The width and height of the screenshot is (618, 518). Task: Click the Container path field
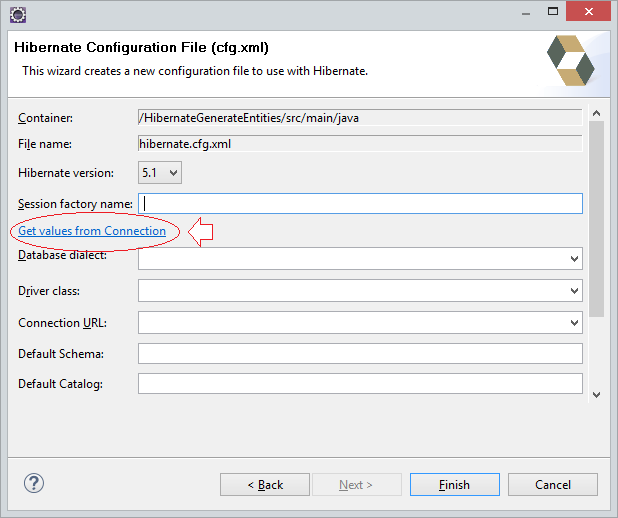click(360, 117)
